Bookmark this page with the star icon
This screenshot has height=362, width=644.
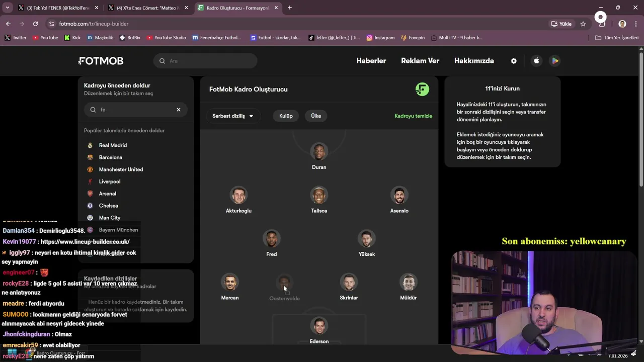(583, 24)
